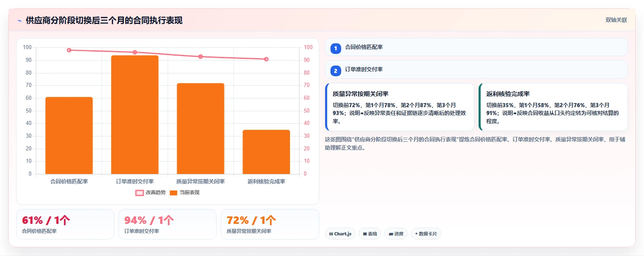Viewport: 644px width, 256px height.
Task: Click the 双轴关联 label in header
Action: (616, 20)
